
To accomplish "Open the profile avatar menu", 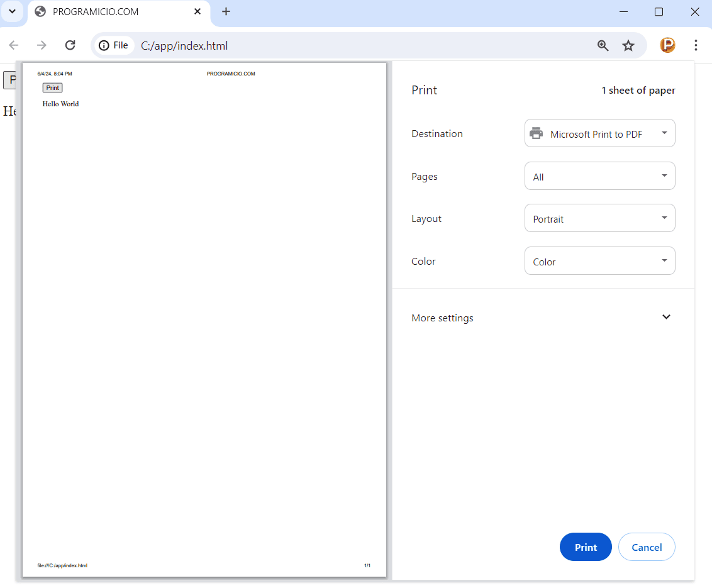I will (667, 45).
